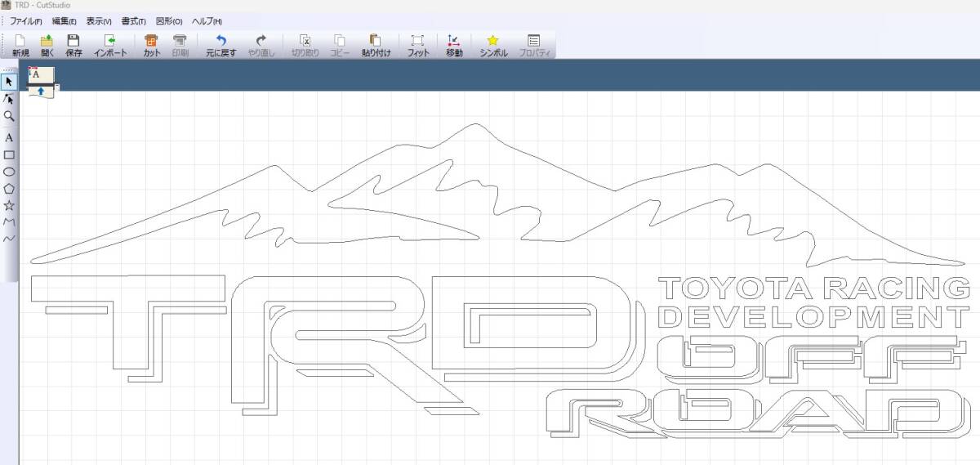Copy selection with コピー
980x465 pixels.
pos(340,45)
